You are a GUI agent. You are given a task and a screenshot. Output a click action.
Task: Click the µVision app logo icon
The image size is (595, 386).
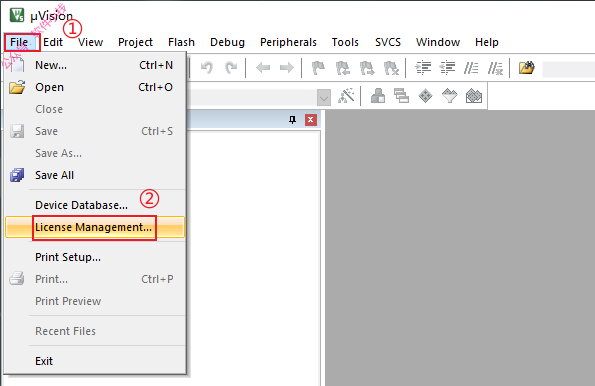click(x=17, y=15)
